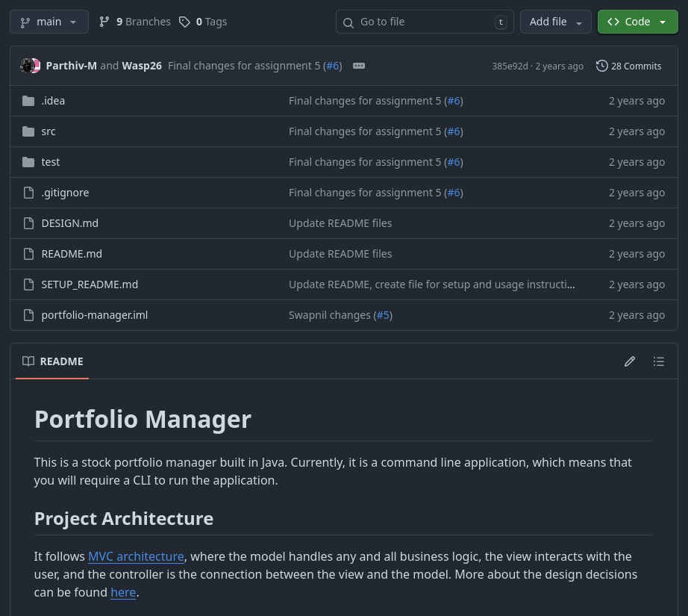Click the here link for design decisions
Screen dimensions: 688x616
point(123,592)
